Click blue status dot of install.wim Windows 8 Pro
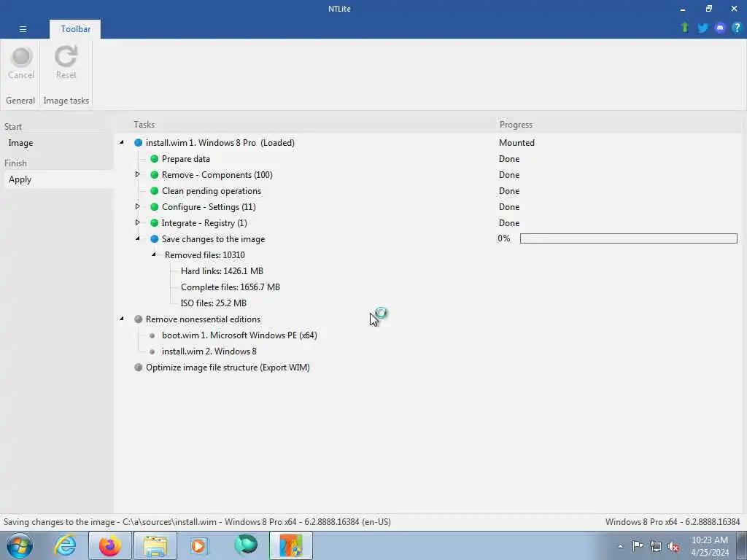Viewport: 747px width, 560px height. click(138, 143)
